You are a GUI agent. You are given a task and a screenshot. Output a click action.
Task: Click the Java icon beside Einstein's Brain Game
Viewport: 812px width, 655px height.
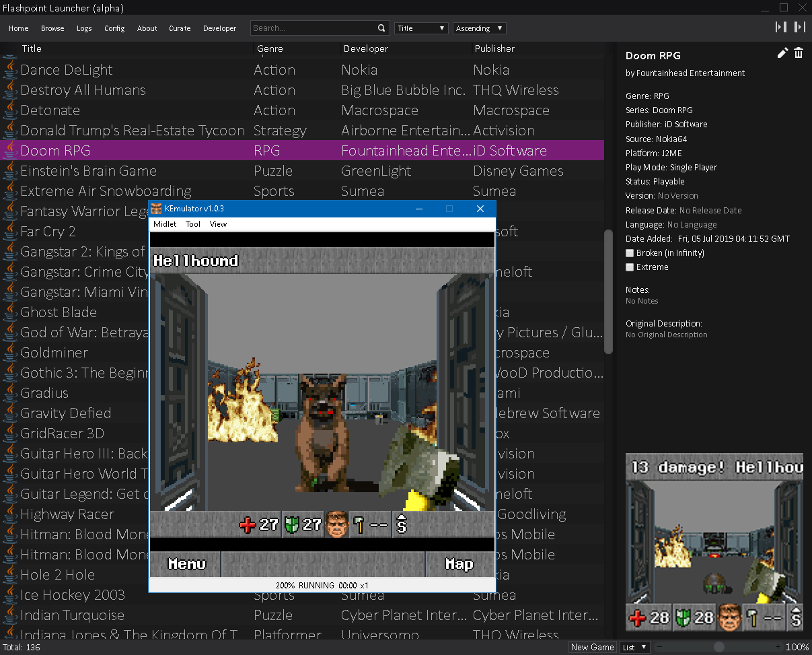click(x=9, y=171)
